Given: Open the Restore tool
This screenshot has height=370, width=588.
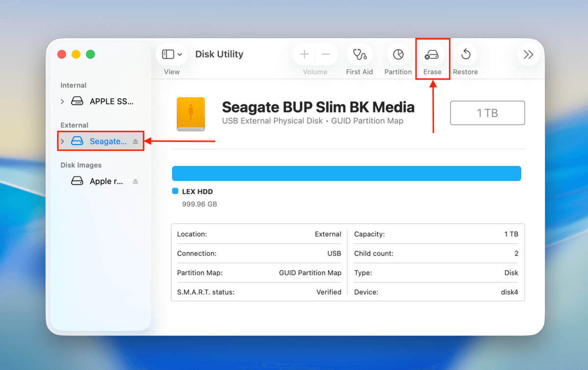Looking at the screenshot, I should 465,54.
